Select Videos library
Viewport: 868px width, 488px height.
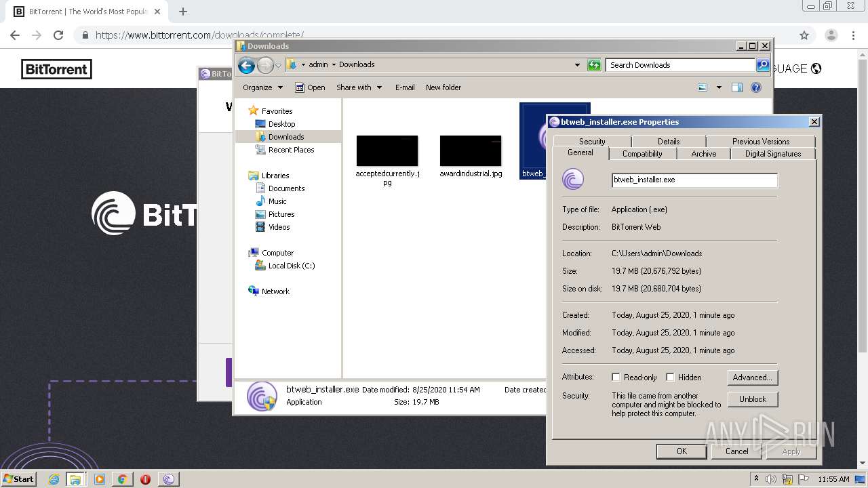tap(279, 227)
